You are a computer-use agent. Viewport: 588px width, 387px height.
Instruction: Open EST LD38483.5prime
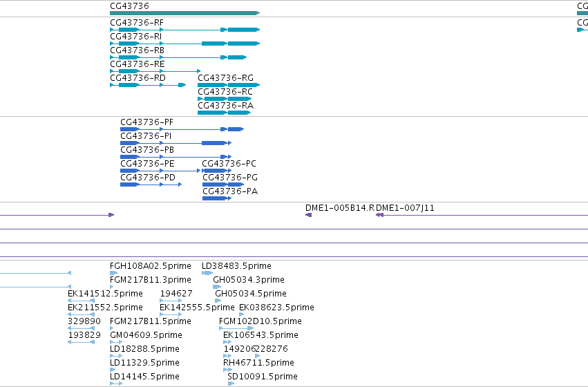[x=207, y=274]
